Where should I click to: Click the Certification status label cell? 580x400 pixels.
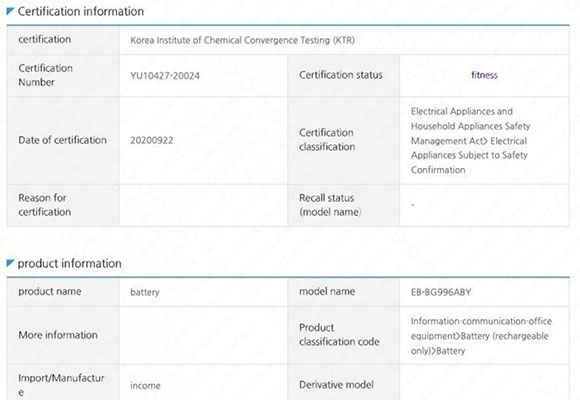tap(344, 75)
